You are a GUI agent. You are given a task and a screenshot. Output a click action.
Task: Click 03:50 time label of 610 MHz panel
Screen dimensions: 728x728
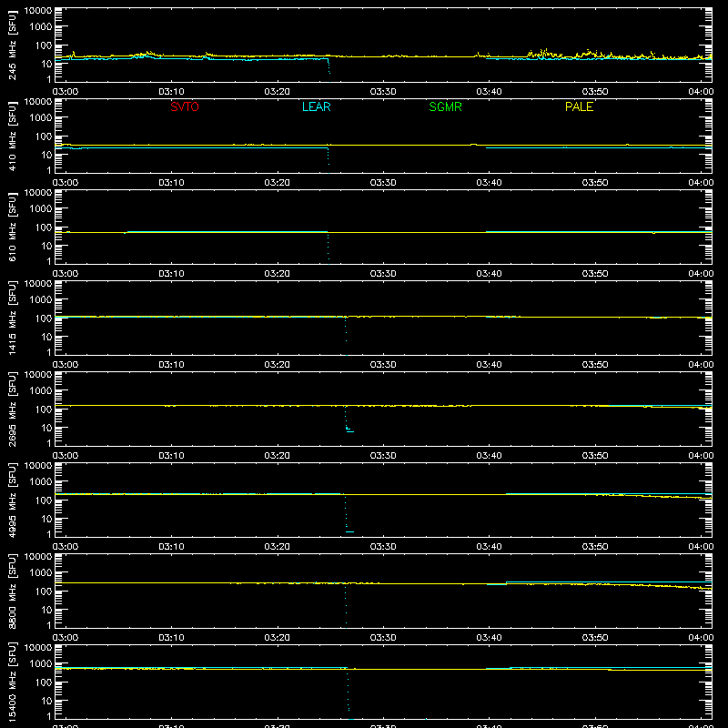595,274
